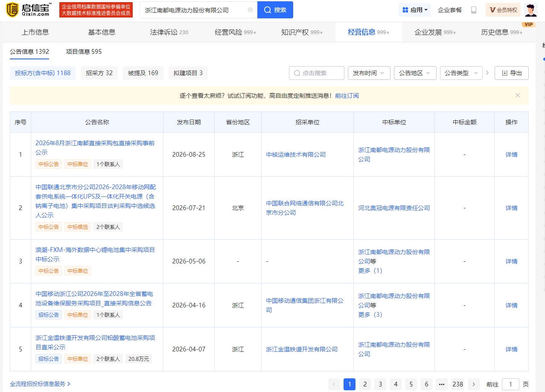This screenshot has width=545, height=392.
Task: Open 前往订阅 subscription link
Action: pyautogui.click(x=347, y=96)
